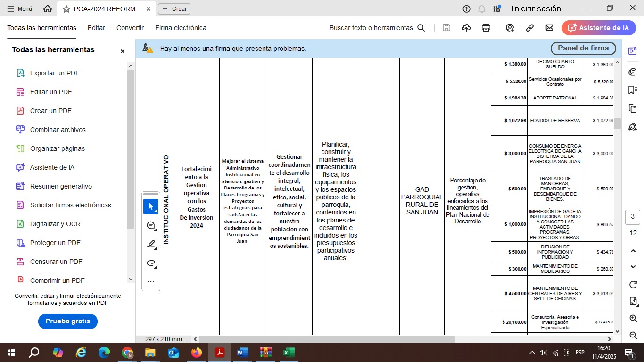Image resolution: width=644 pixels, height=362 pixels.
Task: Close the Todas las herramientas panel
Action: click(x=123, y=51)
